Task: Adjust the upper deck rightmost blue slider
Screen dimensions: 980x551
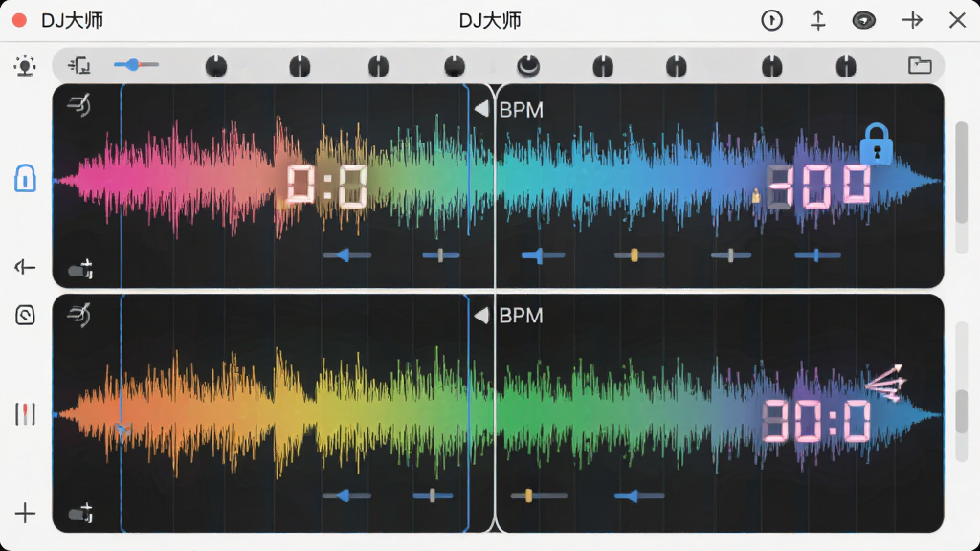Action: (817, 254)
